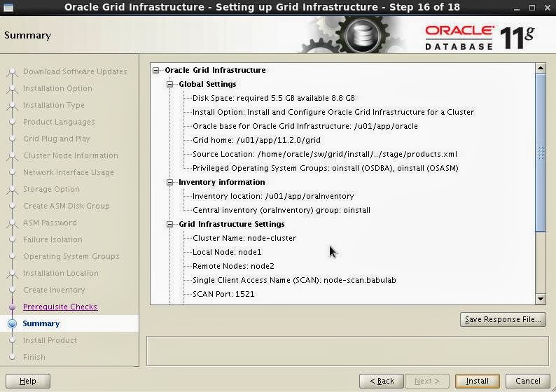The width and height of the screenshot is (556, 392).
Task: Click the Download Software Updates step
Action: (x=75, y=71)
